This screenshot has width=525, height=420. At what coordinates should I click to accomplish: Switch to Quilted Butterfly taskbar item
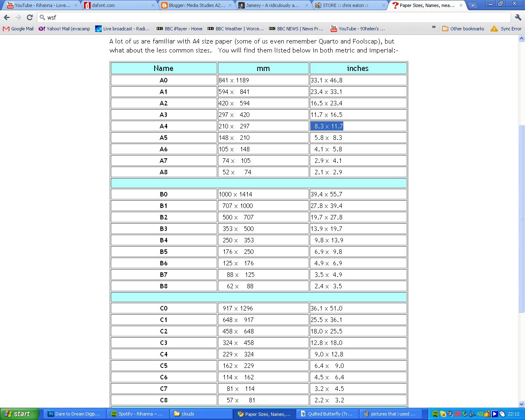click(x=327, y=414)
